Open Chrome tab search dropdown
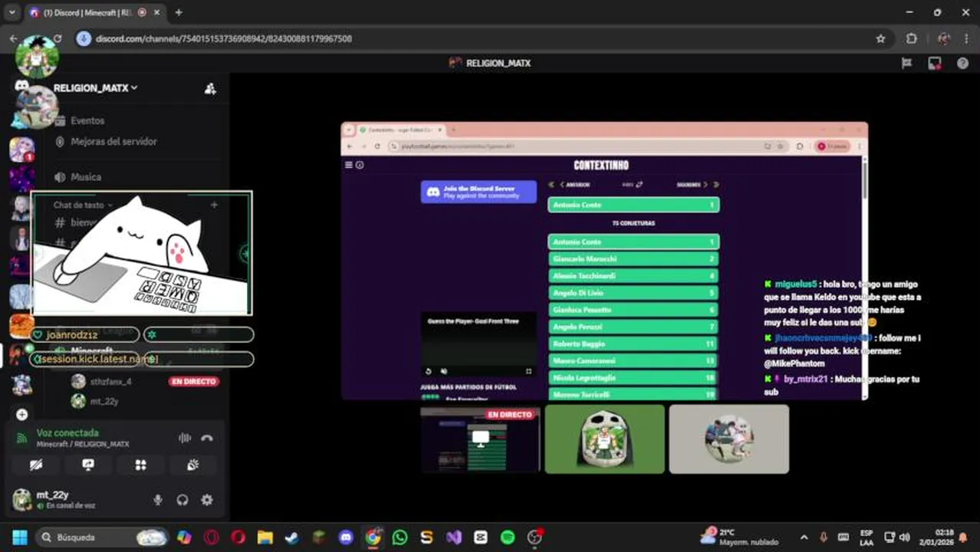The width and height of the screenshot is (980, 552). 12,12
